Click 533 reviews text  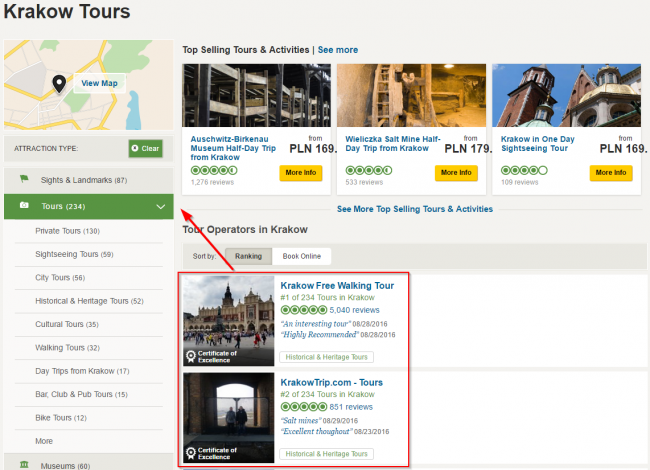tap(364, 182)
